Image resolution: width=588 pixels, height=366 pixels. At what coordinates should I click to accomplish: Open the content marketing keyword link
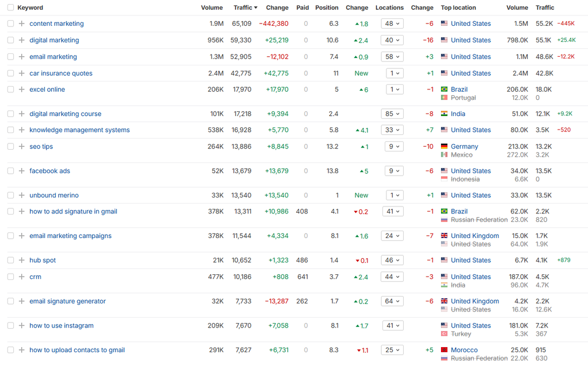[x=57, y=24]
